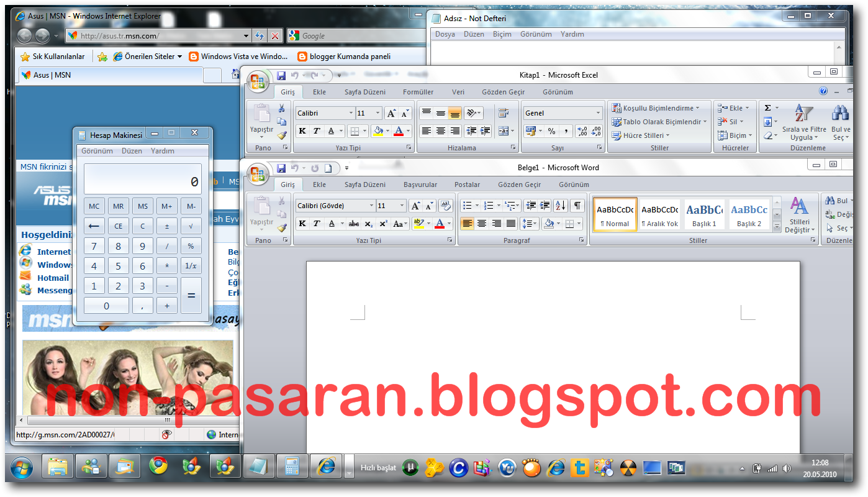Image resolution: width=868 pixels, height=497 pixels.
Task: Click Windows Start orb on taskbar
Action: (22, 467)
